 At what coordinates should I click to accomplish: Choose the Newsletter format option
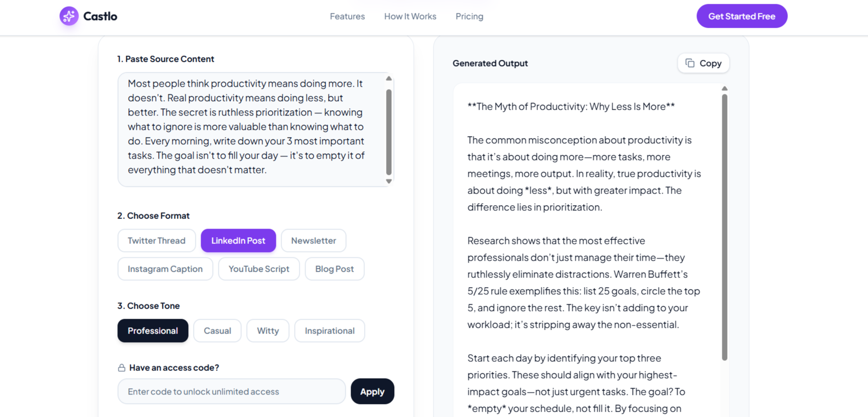pos(313,241)
